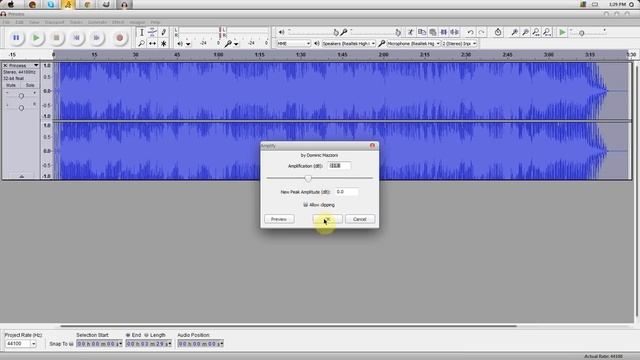
Task: Click the mixer input microphone icon
Action: [x=344, y=32]
